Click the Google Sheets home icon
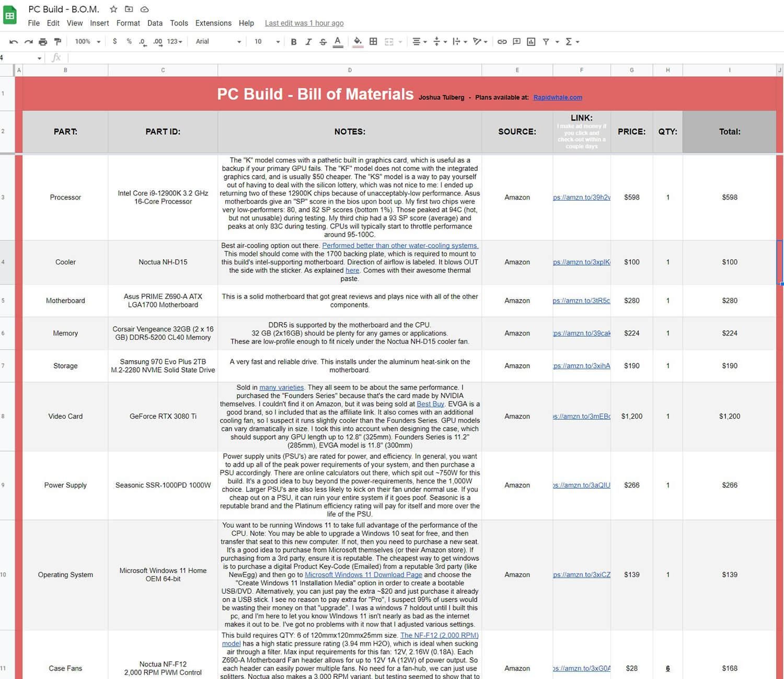 [10, 16]
